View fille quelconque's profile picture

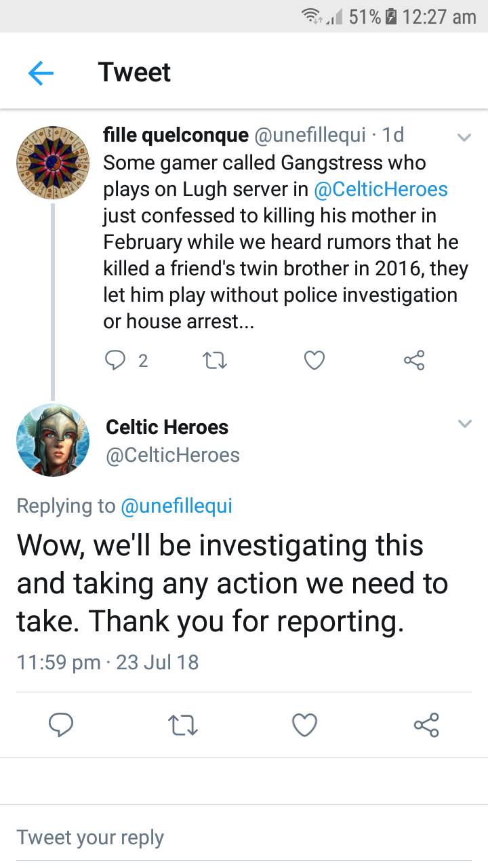pyautogui.click(x=53, y=162)
